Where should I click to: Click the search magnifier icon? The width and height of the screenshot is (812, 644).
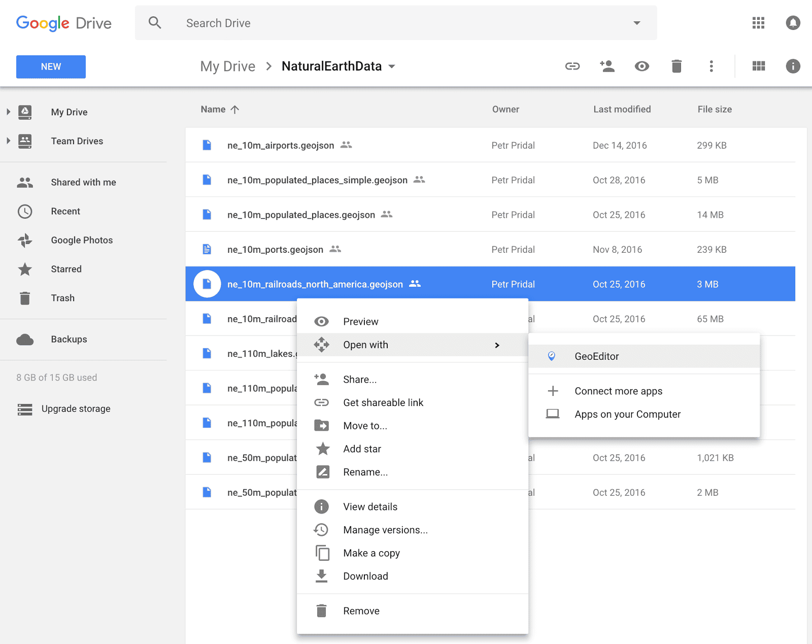[155, 23]
